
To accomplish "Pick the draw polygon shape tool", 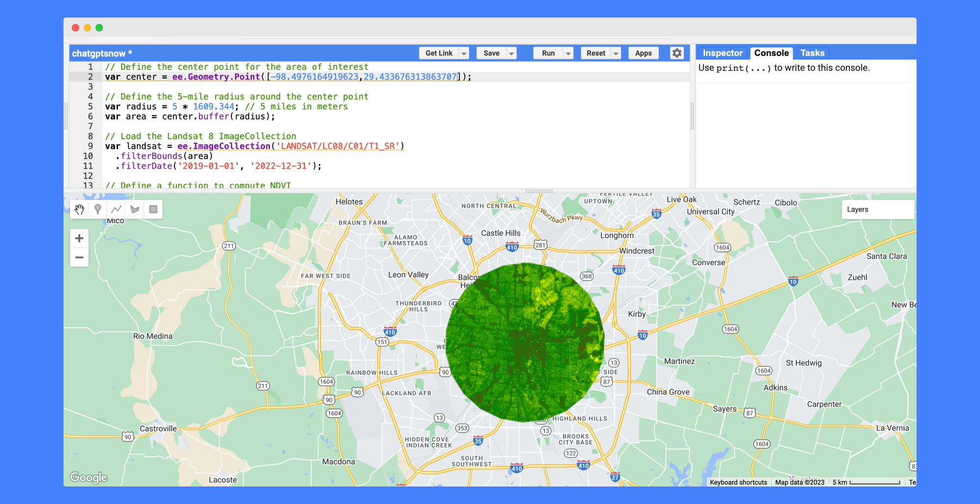I will point(135,210).
